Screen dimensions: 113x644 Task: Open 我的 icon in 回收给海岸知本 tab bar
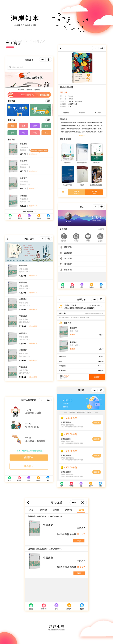[48, 478]
